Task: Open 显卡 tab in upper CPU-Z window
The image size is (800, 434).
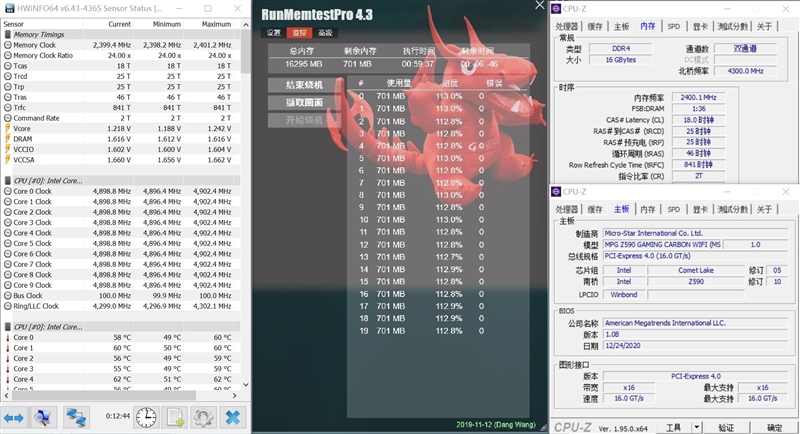Action: point(700,27)
